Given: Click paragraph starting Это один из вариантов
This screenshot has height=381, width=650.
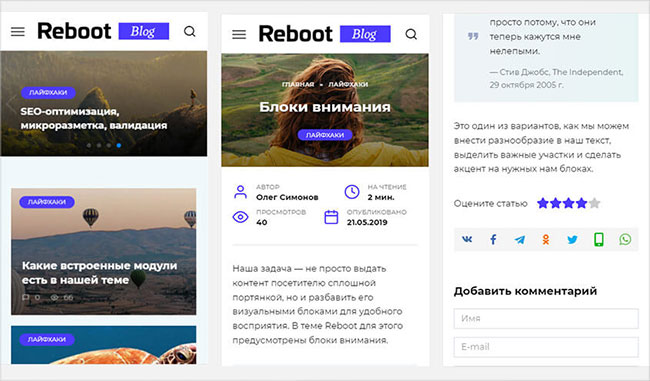Looking at the screenshot, I should (x=541, y=147).
